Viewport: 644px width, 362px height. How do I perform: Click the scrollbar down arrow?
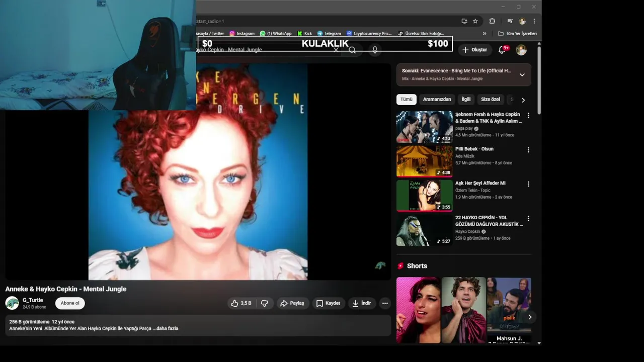pos(539,343)
